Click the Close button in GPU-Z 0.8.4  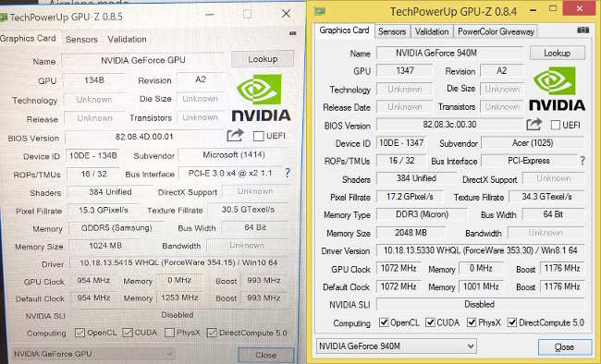coord(565,346)
